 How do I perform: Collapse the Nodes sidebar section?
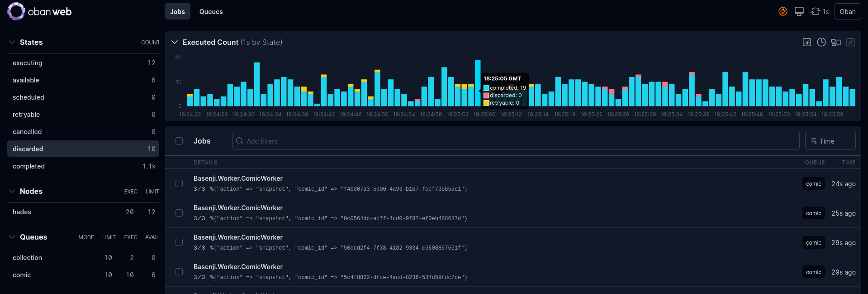click(x=12, y=191)
